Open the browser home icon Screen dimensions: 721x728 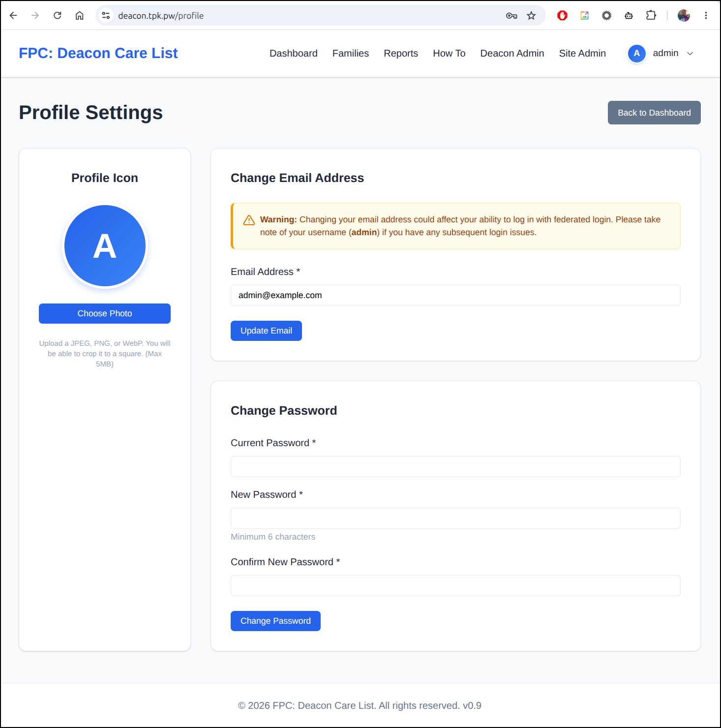click(79, 15)
